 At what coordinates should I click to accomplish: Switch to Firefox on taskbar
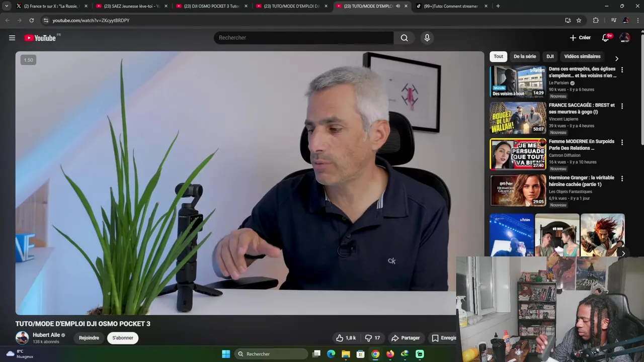click(x=390, y=354)
